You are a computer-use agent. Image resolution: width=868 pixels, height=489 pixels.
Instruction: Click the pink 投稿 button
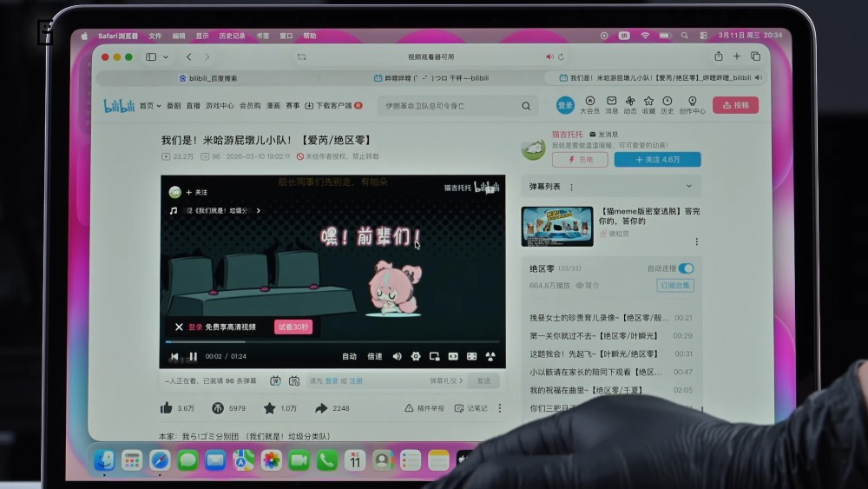pyautogui.click(x=735, y=105)
